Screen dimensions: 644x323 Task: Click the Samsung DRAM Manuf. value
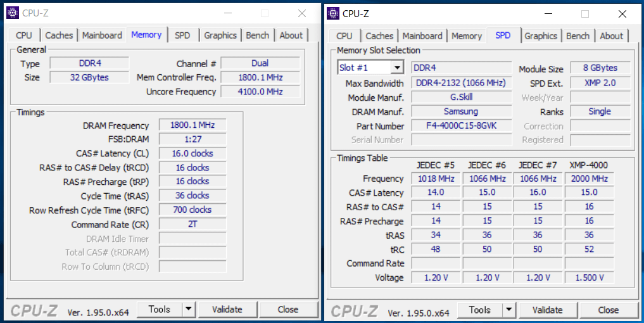tap(462, 111)
